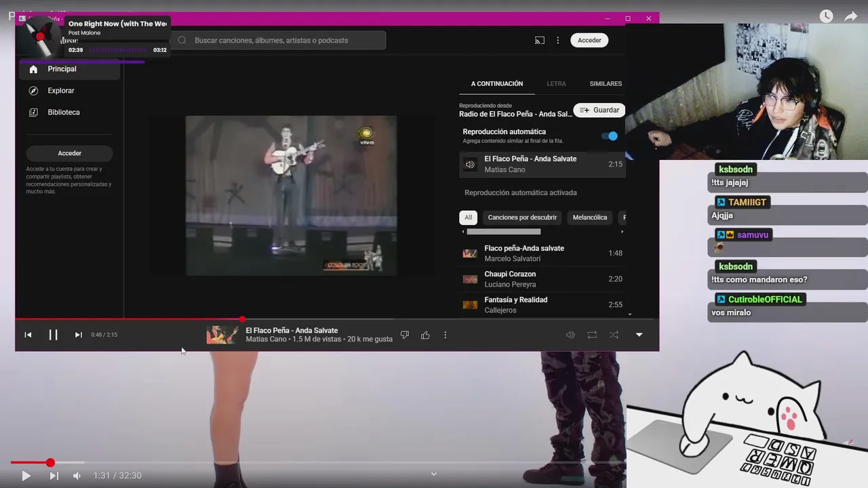Select the All filter chip
Image resolution: width=868 pixels, height=488 pixels.
[x=468, y=218]
